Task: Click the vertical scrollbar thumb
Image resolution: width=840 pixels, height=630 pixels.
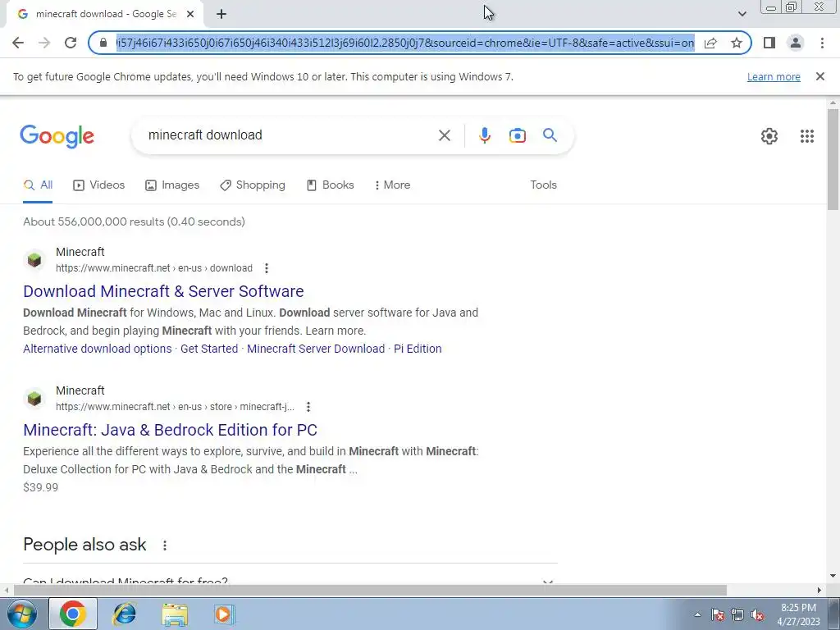Action: [833, 160]
